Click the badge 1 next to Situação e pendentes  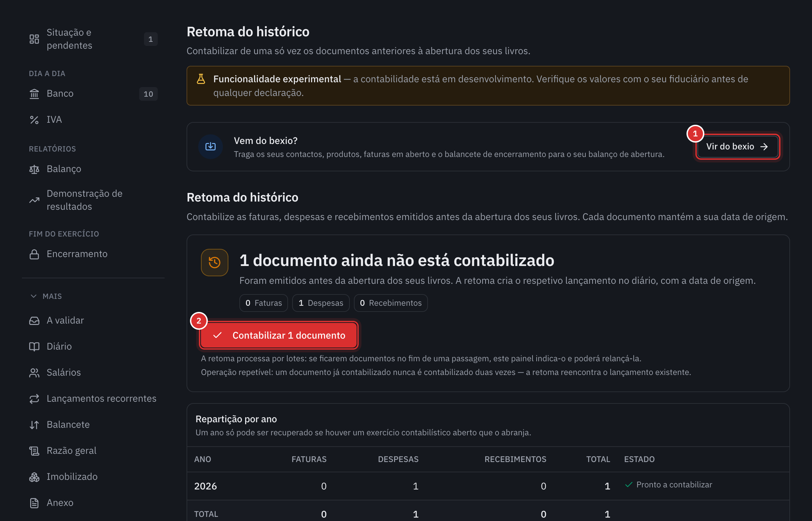151,39
